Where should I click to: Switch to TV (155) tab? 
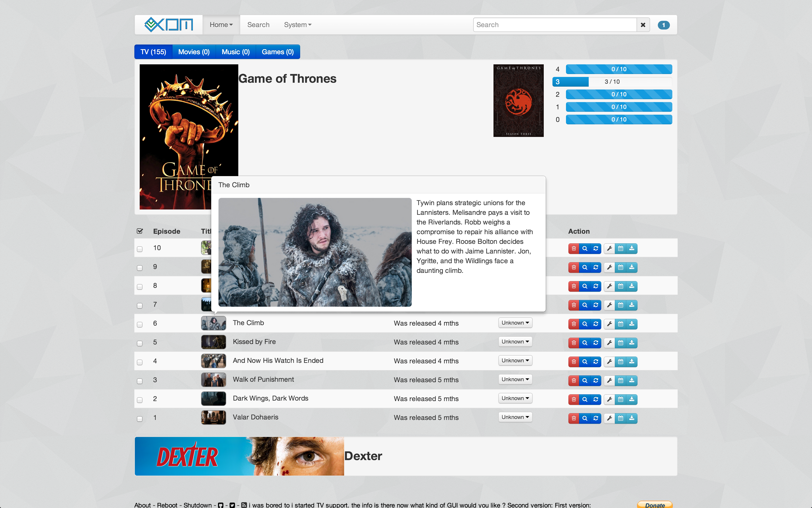[153, 52]
